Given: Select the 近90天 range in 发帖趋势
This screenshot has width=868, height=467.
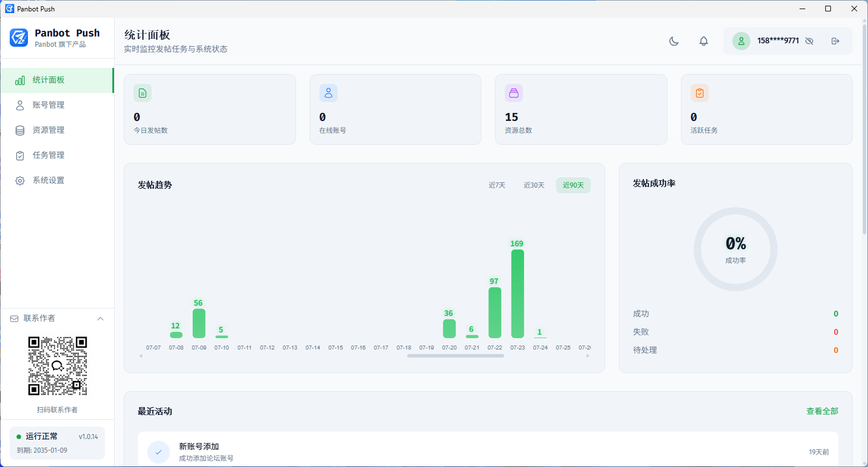Looking at the screenshot, I should [573, 185].
